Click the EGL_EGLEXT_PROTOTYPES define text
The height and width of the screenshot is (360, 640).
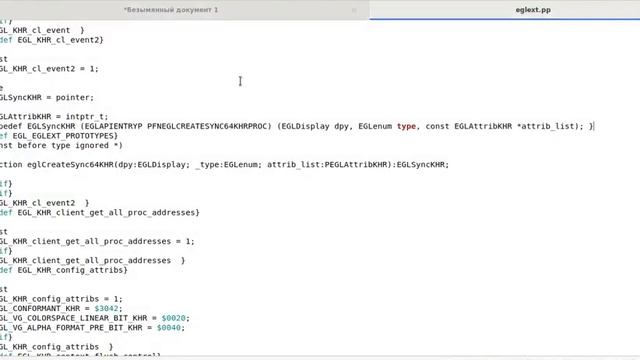(x=63, y=136)
